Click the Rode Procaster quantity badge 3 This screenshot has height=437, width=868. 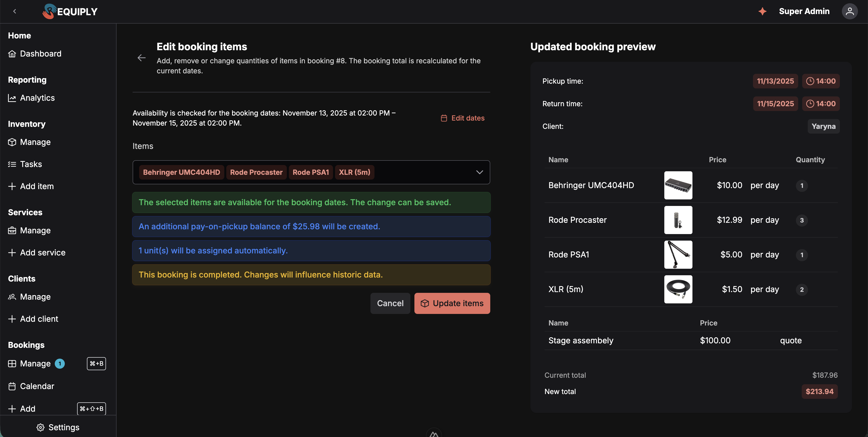coord(802,220)
